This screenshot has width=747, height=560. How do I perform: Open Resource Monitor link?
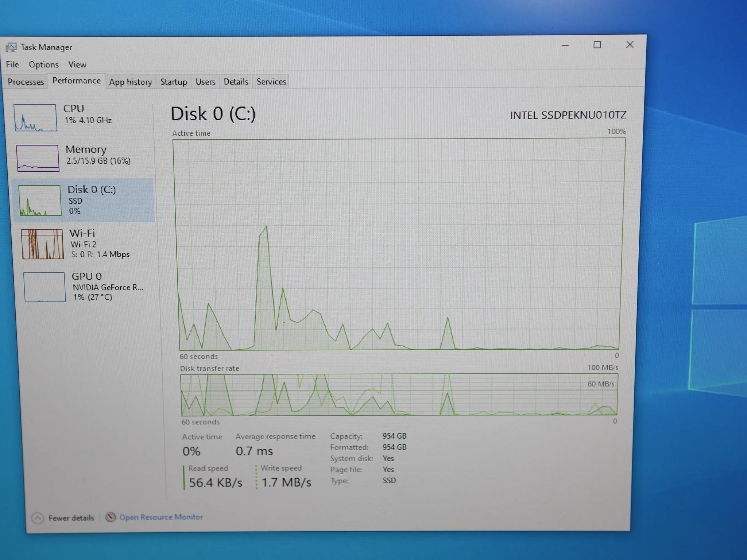pyautogui.click(x=161, y=517)
